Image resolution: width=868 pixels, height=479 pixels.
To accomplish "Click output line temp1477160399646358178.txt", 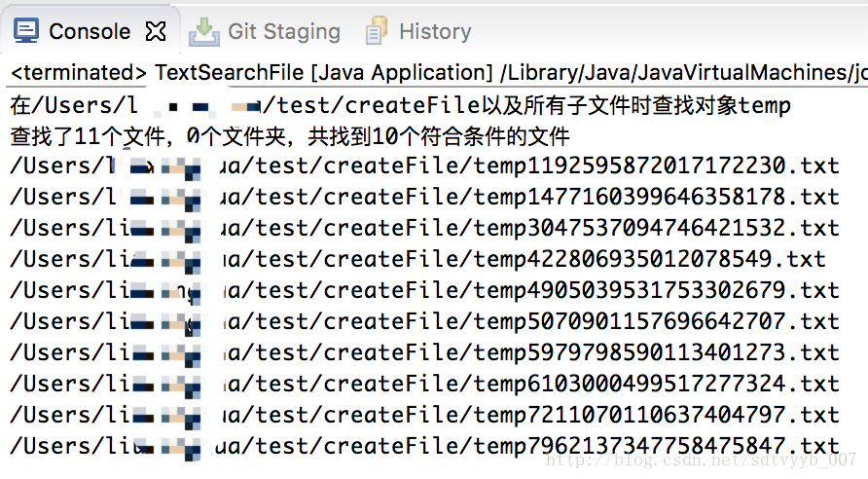I will 424,197.
